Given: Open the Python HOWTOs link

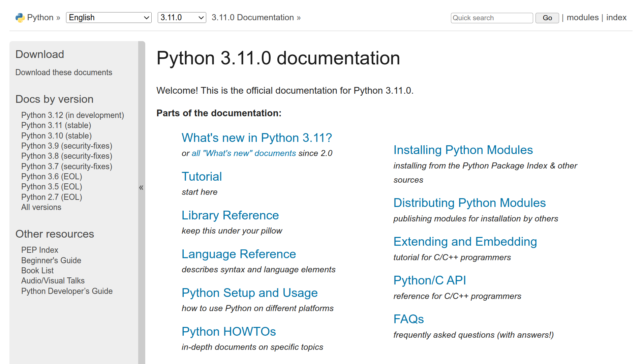Looking at the screenshot, I should coord(229,332).
